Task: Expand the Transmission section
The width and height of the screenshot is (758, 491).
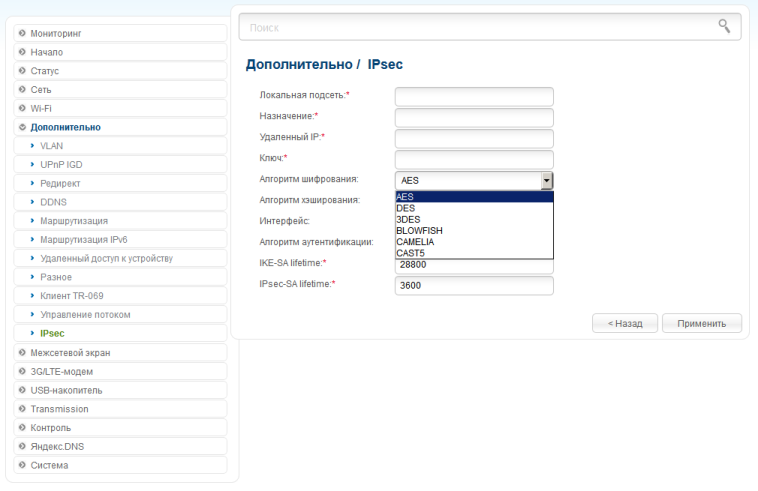Action: (120, 409)
